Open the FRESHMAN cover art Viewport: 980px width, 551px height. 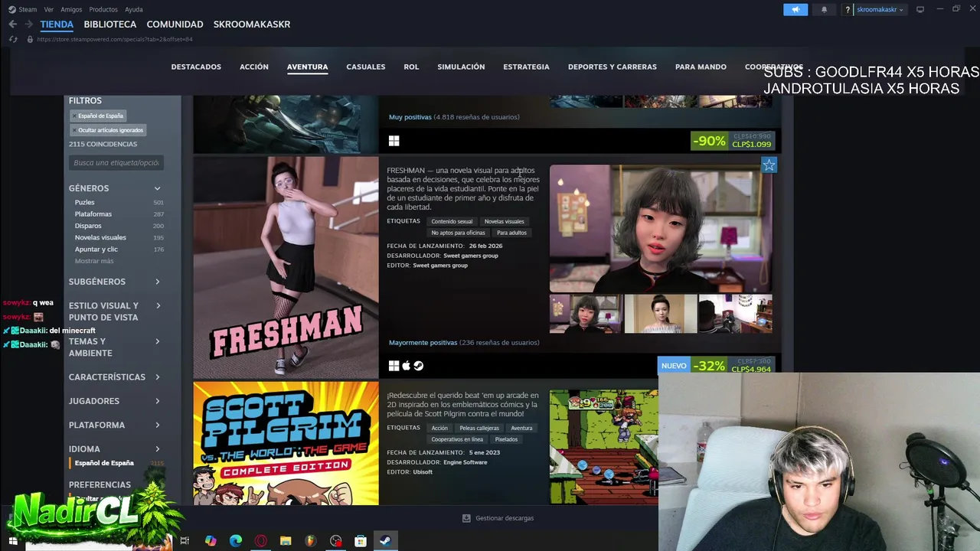click(286, 267)
